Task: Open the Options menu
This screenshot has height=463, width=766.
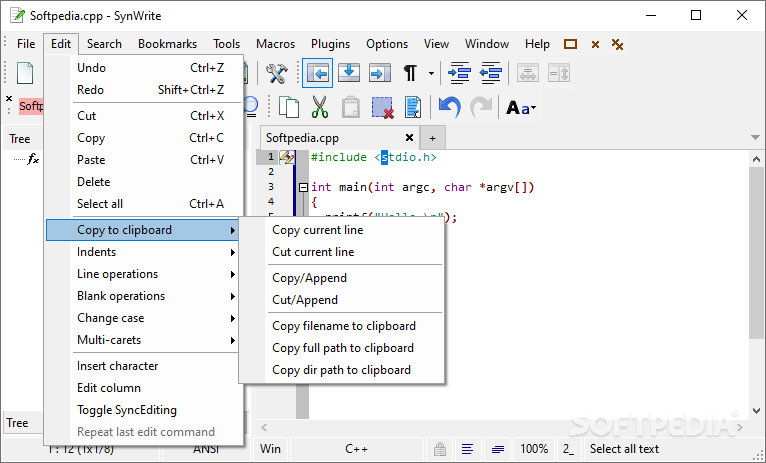Action: (387, 44)
